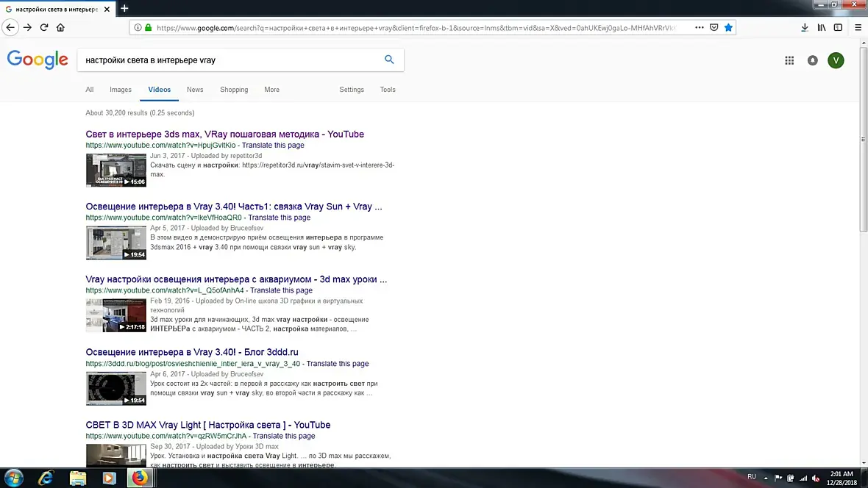Open Google notifications bell
The height and width of the screenshot is (488, 868).
[813, 60]
